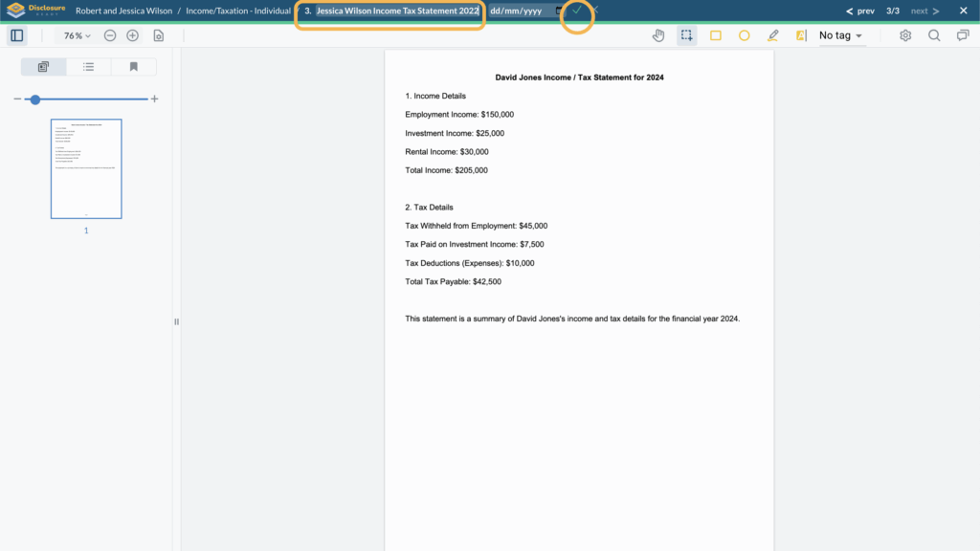Click the zoom out minus button
The width and height of the screenshot is (980, 551).
pyautogui.click(x=110, y=35)
